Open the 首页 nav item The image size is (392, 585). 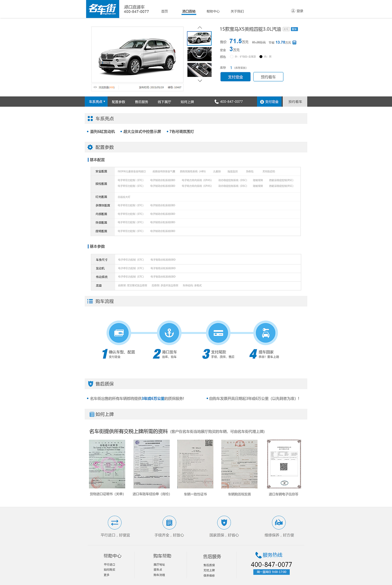click(164, 11)
